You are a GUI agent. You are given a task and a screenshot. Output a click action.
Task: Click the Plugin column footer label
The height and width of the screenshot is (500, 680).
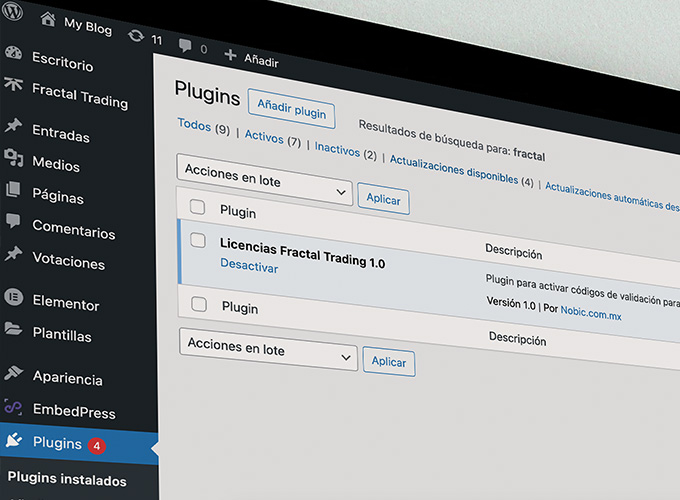(x=240, y=307)
